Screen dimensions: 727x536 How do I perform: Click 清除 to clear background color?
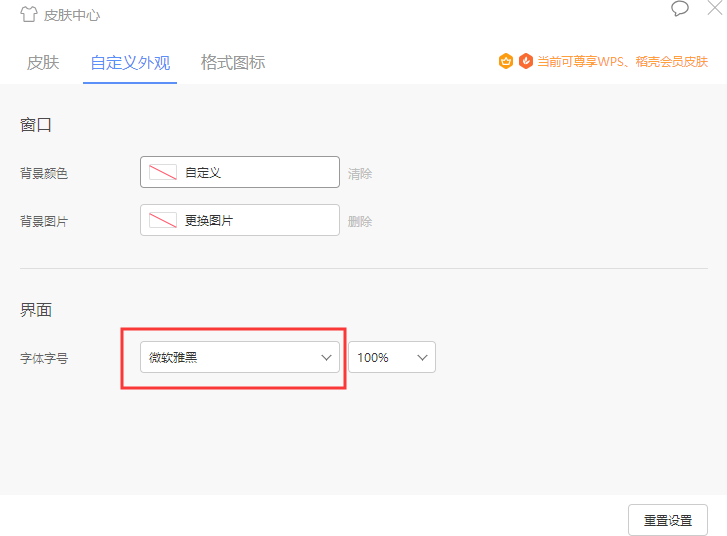point(360,174)
